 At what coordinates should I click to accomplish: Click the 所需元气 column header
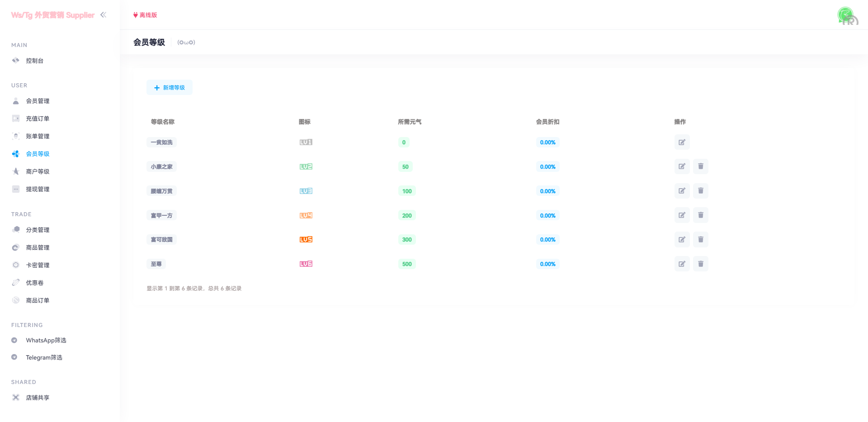410,122
